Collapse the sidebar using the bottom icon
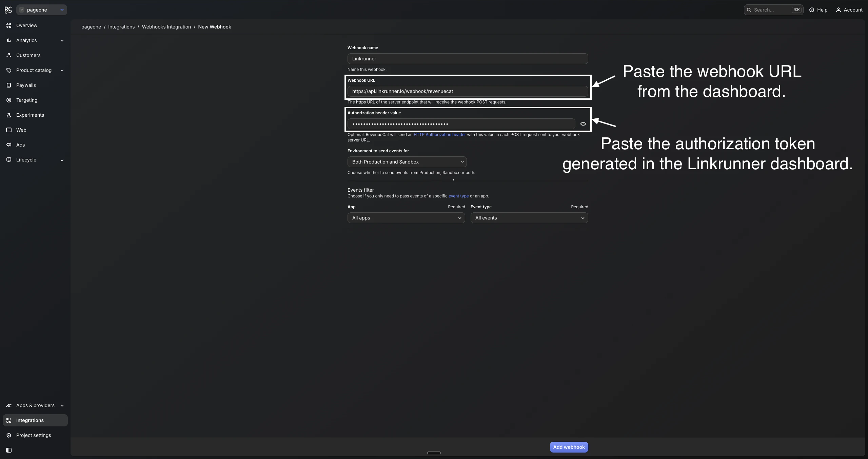 coord(9,450)
